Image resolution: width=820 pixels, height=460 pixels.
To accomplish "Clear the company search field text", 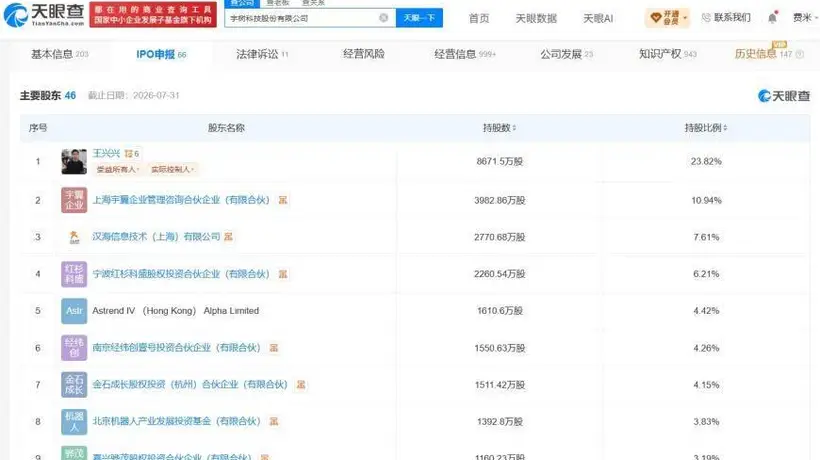I will [383, 18].
